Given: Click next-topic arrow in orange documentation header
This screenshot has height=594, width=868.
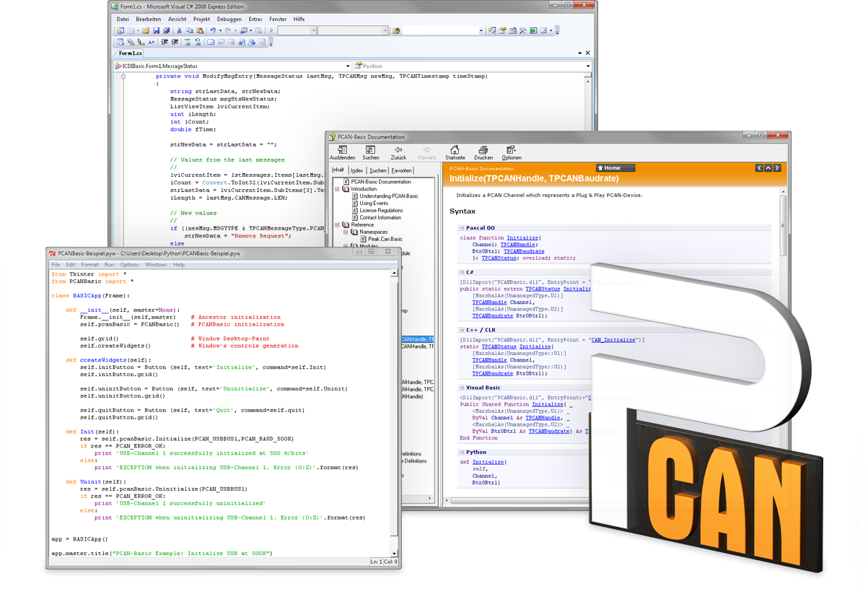Looking at the screenshot, I should pyautogui.click(x=777, y=168).
